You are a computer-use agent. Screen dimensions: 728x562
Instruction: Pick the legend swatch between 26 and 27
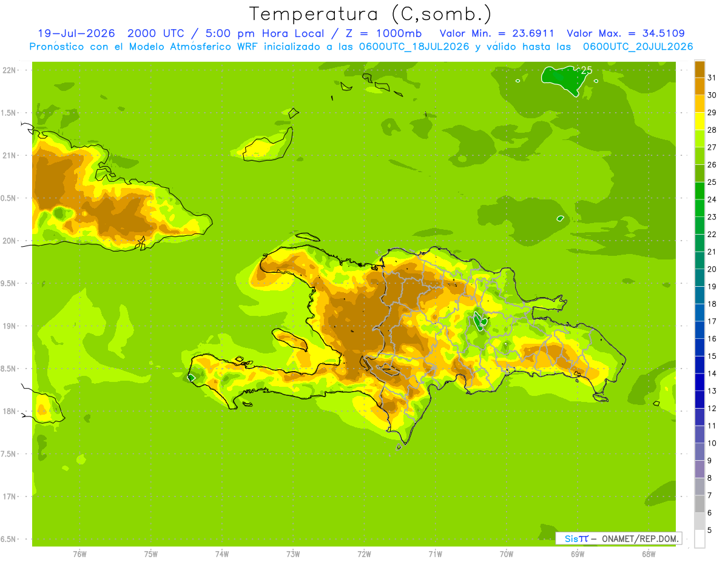click(x=699, y=156)
